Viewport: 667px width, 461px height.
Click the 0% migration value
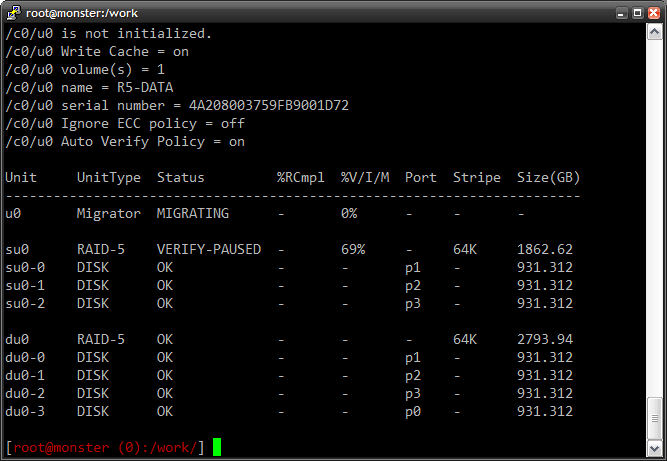coord(349,213)
